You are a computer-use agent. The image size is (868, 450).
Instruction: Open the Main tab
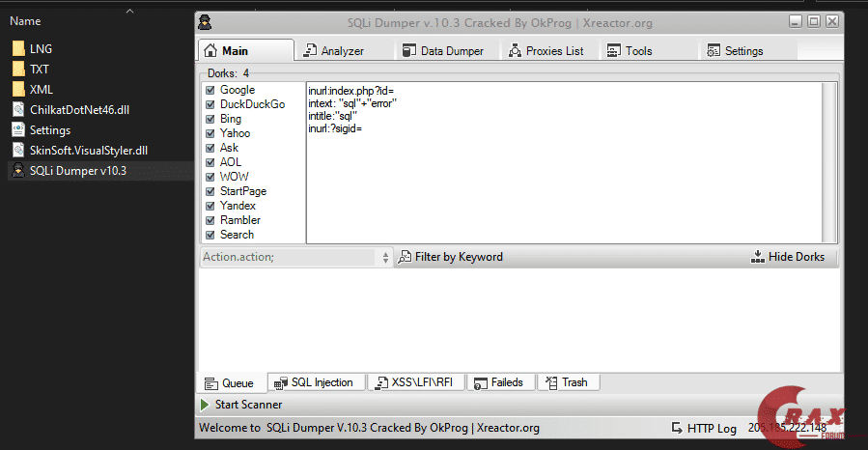pyautogui.click(x=246, y=50)
